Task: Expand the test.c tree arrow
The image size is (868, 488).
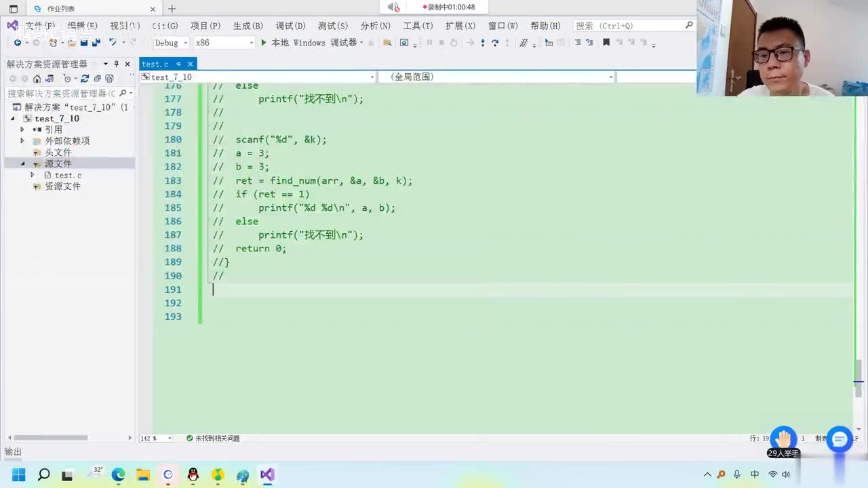Action: 32,175
